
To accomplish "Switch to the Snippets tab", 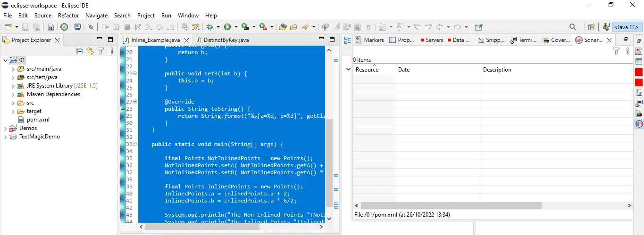I will coord(491,40).
